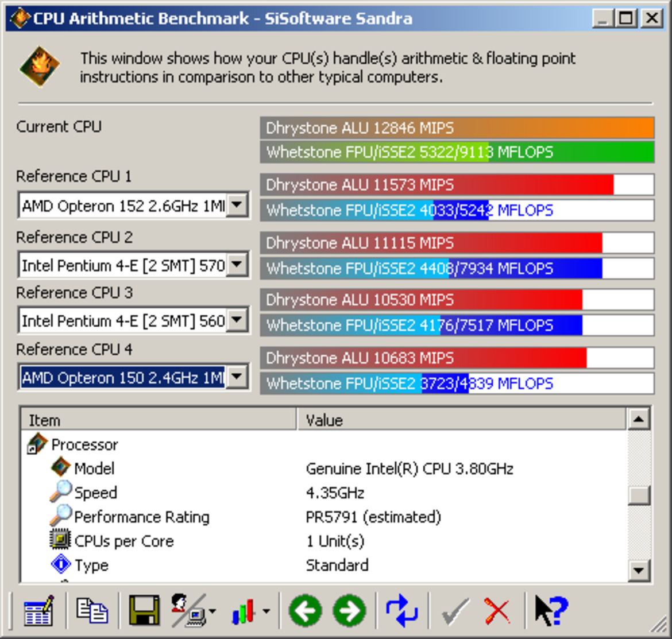
Task: Open dropdown arrow next to send report icon
Action: (213, 611)
